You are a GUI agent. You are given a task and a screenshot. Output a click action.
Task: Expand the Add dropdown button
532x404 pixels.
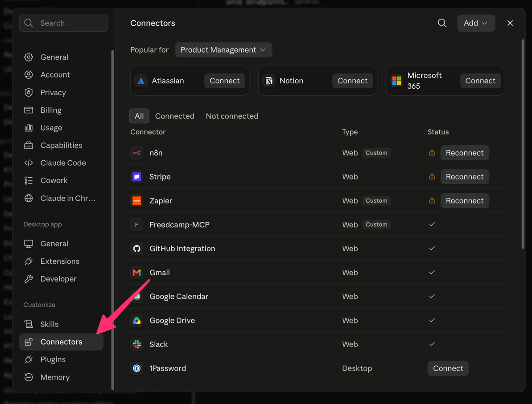click(x=476, y=23)
